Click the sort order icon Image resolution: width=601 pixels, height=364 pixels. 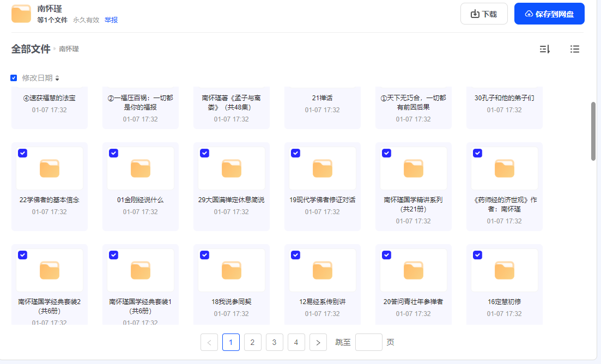tap(544, 49)
